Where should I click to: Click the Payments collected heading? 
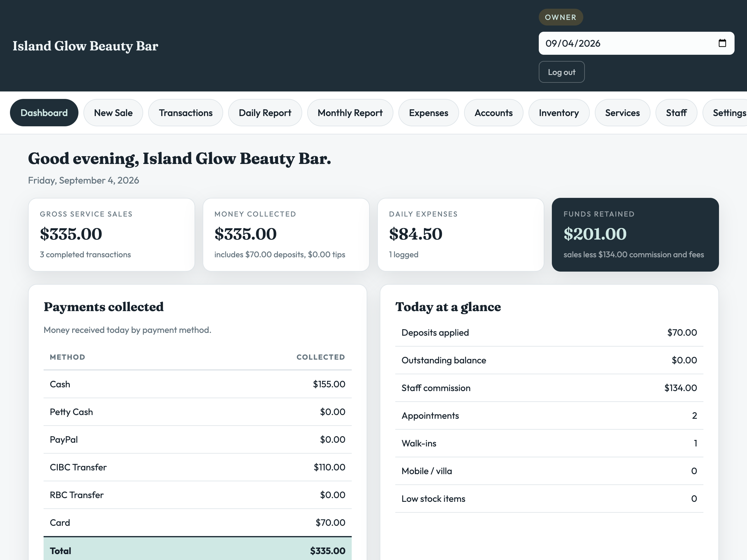click(104, 307)
